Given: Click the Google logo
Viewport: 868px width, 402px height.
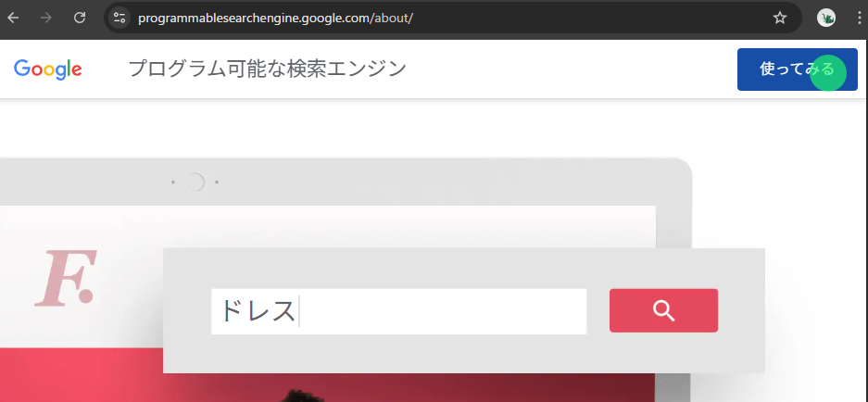Looking at the screenshot, I should click(47, 69).
